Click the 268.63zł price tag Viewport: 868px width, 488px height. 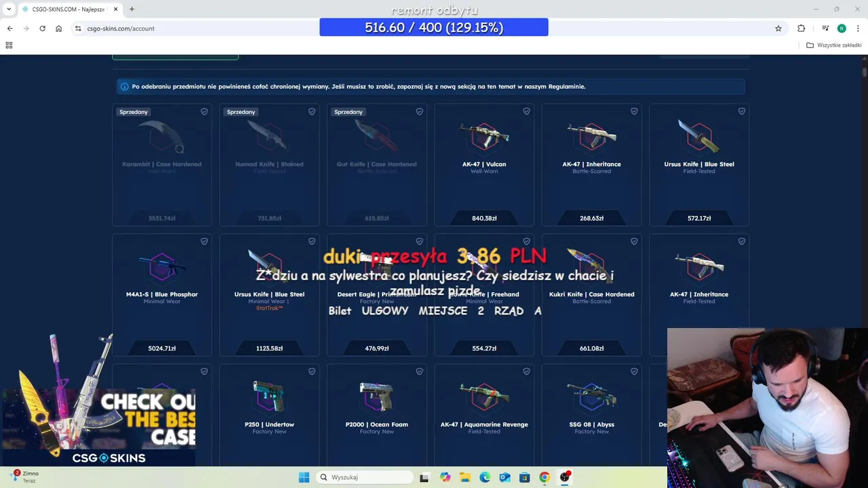591,218
